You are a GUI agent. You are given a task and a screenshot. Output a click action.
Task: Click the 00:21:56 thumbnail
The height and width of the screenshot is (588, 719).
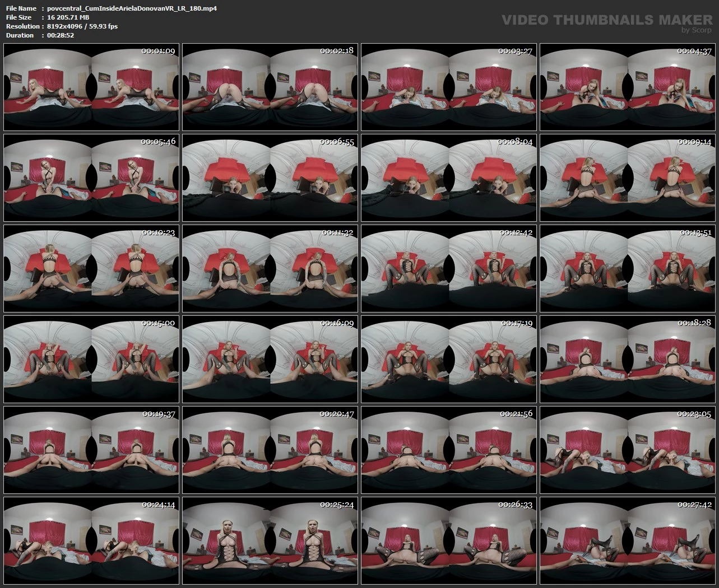(x=449, y=450)
